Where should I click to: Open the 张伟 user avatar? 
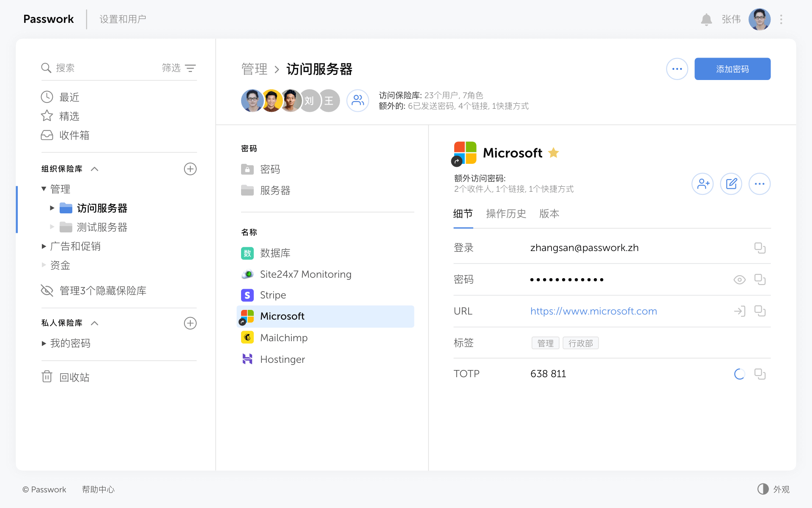coord(760,19)
